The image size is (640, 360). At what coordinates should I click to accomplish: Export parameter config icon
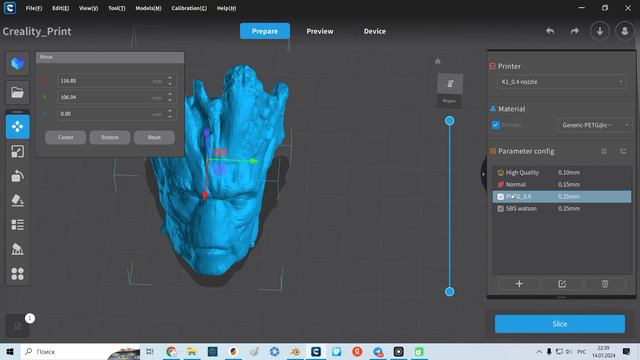(x=623, y=151)
